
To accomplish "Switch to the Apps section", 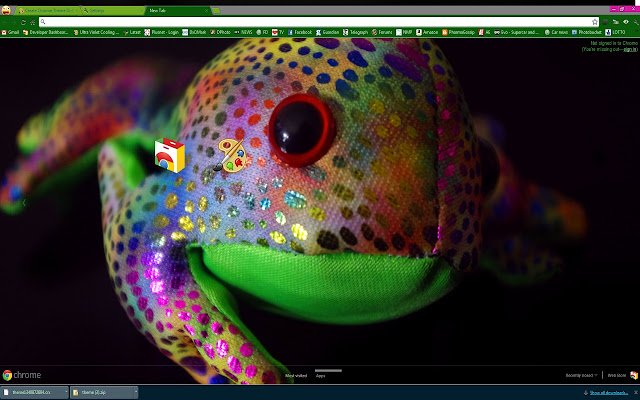I will click(320, 376).
